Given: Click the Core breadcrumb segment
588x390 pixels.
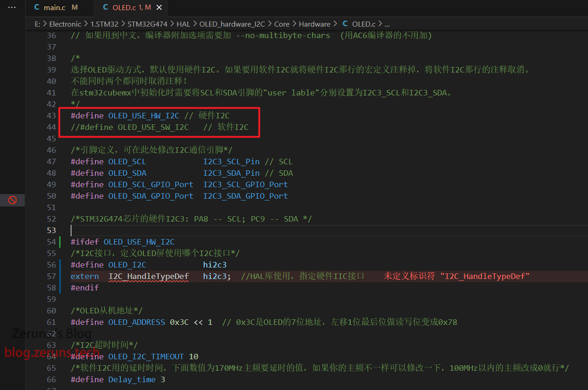Looking at the screenshot, I should tap(282, 24).
